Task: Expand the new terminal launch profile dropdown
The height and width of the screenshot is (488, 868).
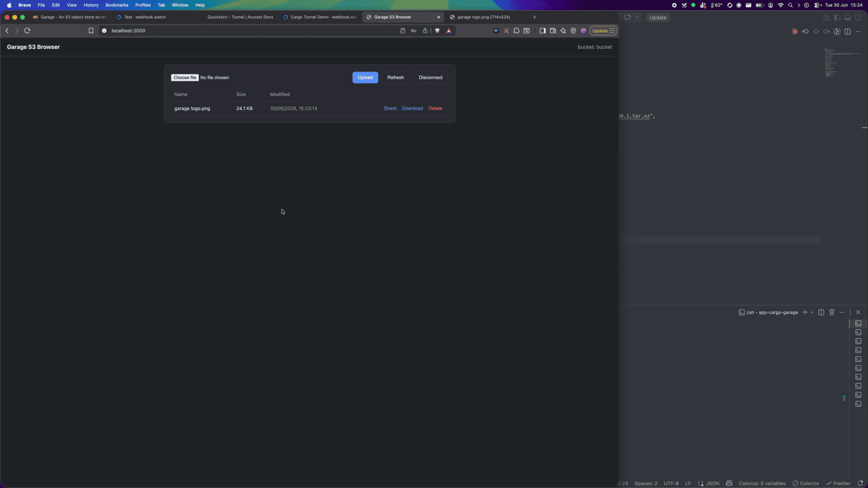Action: [x=812, y=312]
